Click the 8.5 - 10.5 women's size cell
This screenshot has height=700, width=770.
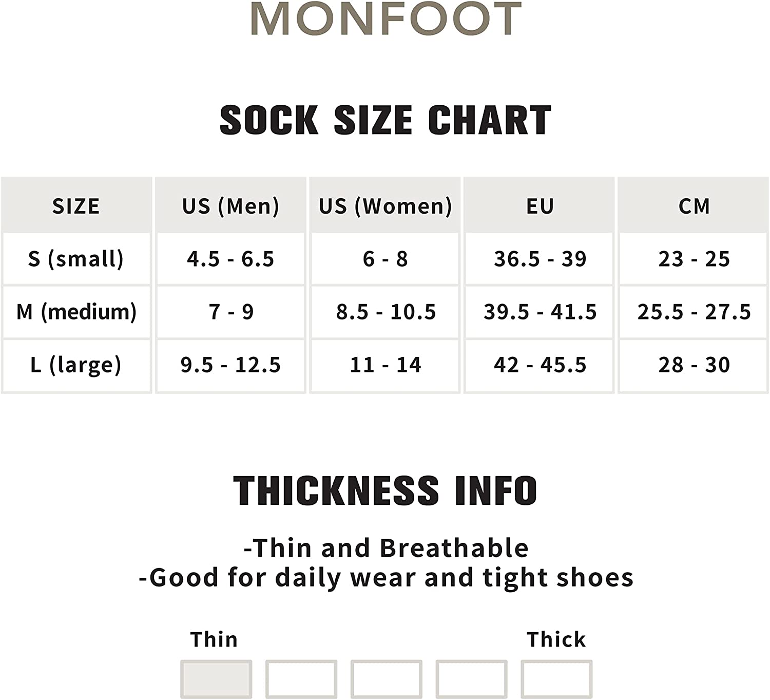click(385, 312)
